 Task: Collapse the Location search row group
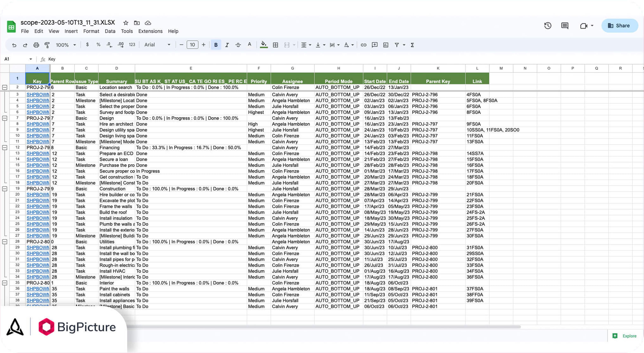tap(5, 87)
